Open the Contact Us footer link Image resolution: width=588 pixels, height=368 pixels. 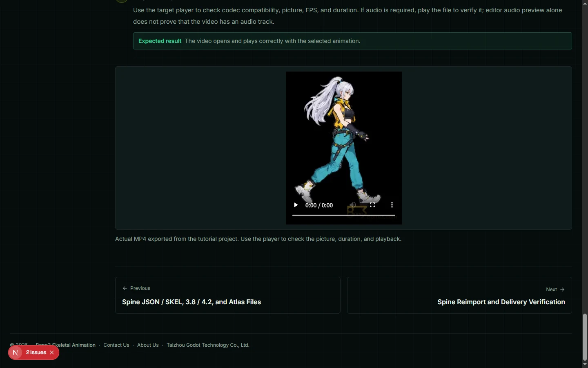[116, 345]
